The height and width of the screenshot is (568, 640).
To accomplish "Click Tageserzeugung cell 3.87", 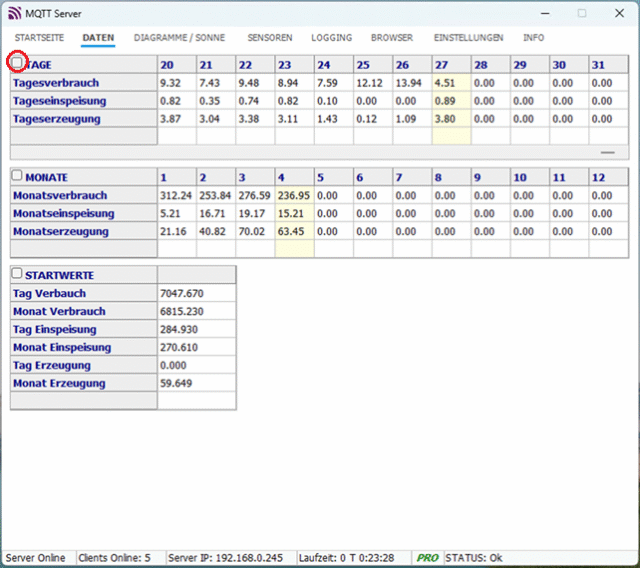I will coord(177,119).
